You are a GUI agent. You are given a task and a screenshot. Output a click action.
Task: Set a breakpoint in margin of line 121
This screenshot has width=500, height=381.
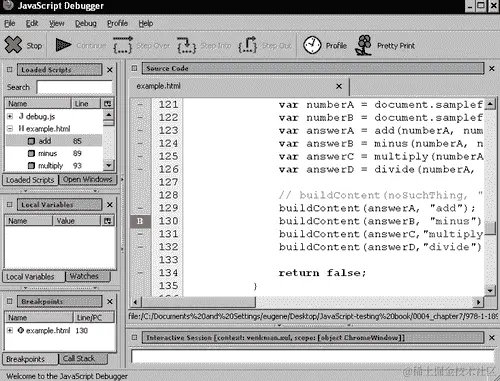tap(140, 105)
